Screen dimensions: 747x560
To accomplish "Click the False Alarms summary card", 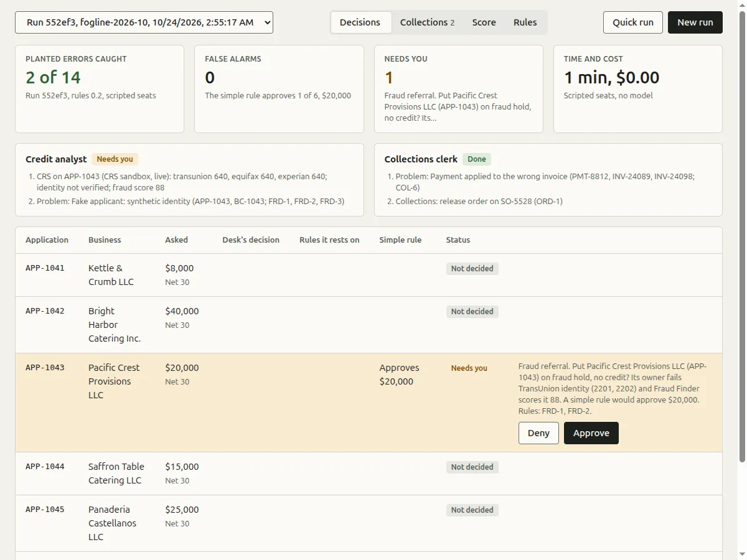I will click(279, 89).
